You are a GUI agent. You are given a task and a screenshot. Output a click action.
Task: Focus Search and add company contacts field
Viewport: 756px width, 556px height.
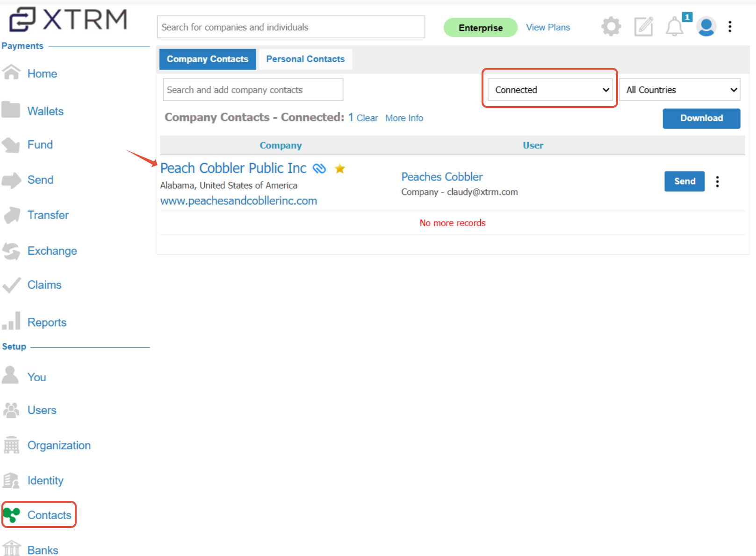[x=253, y=90]
